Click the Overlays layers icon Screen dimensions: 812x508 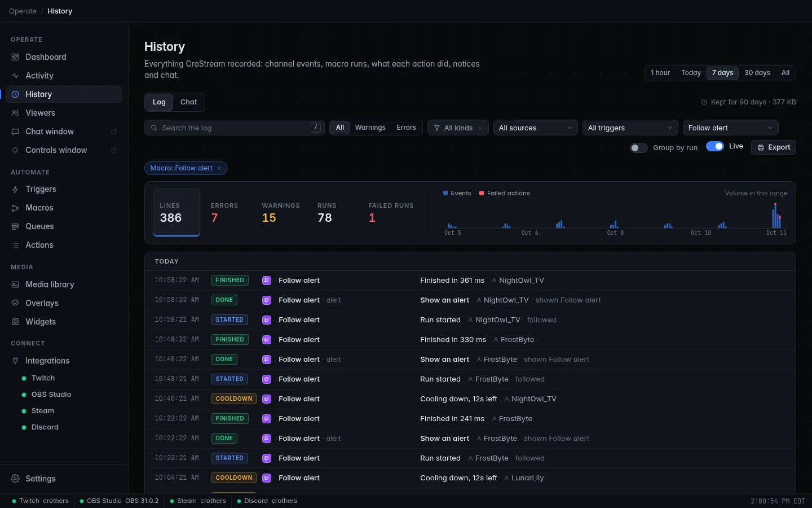click(x=15, y=303)
